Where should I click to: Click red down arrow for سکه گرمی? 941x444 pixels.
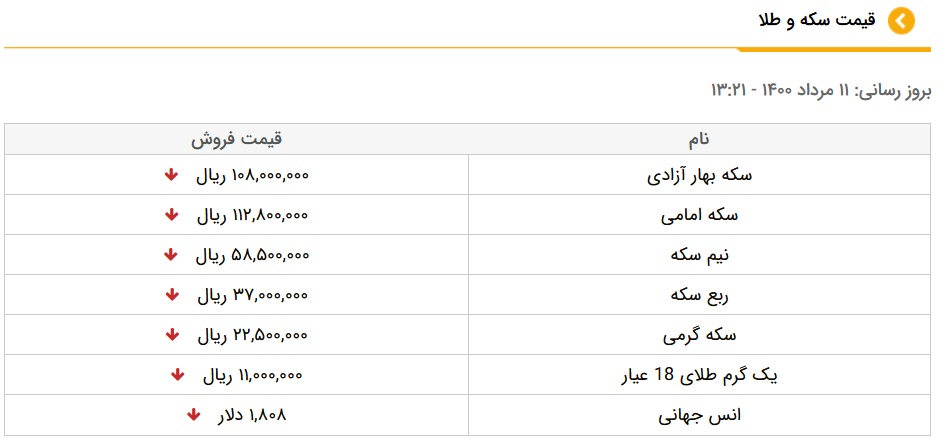coord(171,335)
